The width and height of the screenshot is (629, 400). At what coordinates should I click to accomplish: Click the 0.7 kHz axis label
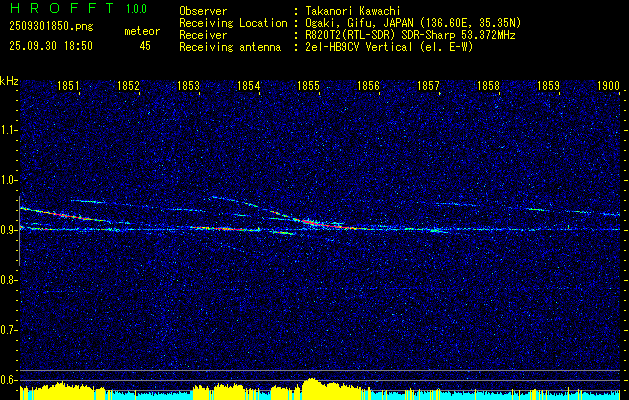point(8,330)
